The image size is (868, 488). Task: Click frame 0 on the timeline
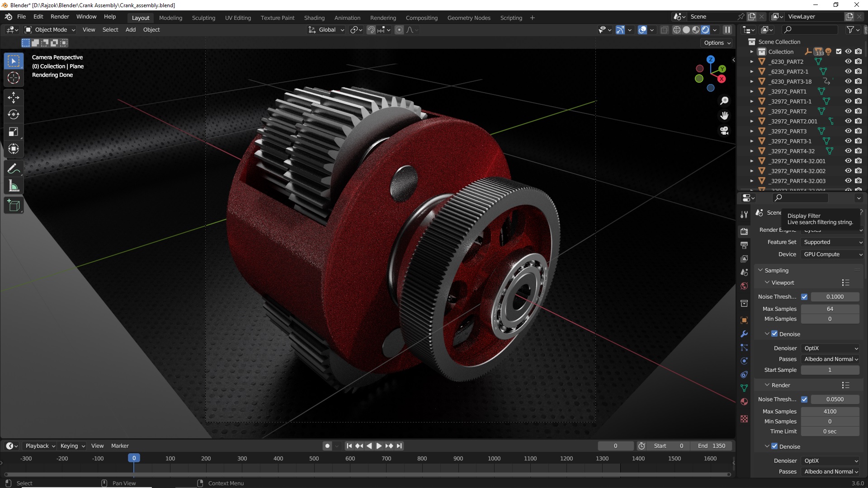click(x=133, y=458)
